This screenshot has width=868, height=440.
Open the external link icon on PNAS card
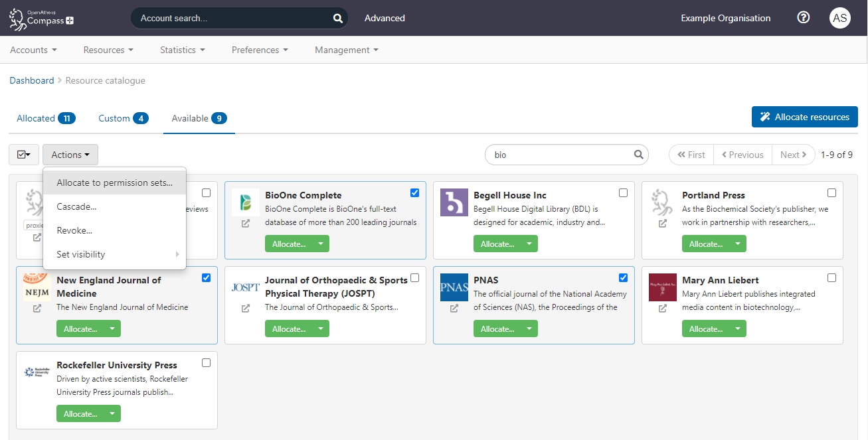click(454, 309)
